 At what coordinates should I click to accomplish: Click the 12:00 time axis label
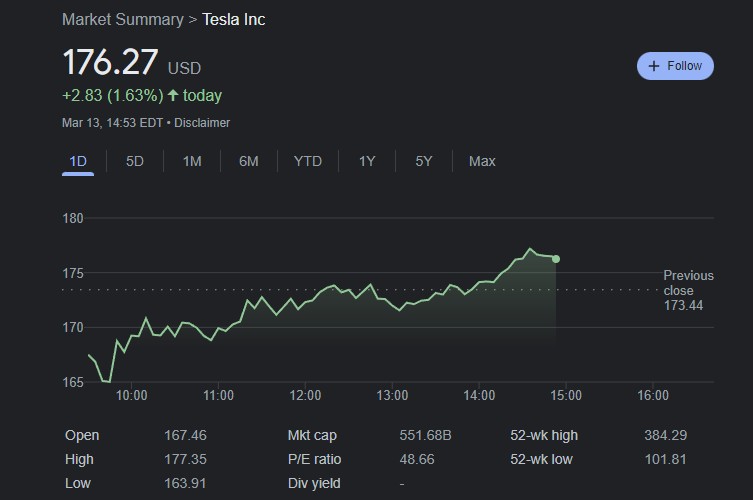305,395
